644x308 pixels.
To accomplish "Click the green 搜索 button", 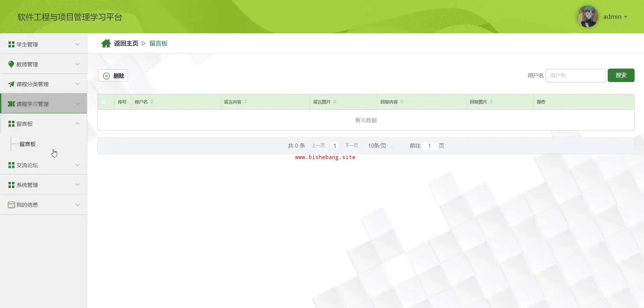I will 621,75.
